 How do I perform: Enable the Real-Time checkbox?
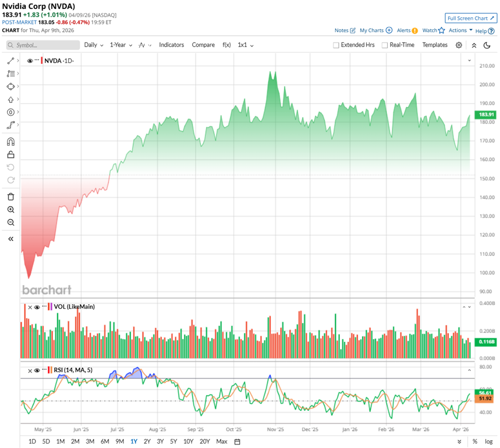384,45
